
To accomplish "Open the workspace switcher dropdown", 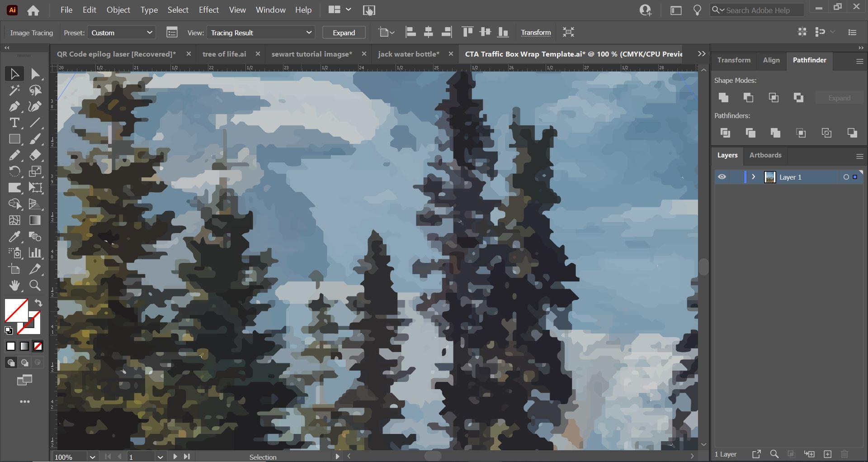I will pyautogui.click(x=340, y=10).
